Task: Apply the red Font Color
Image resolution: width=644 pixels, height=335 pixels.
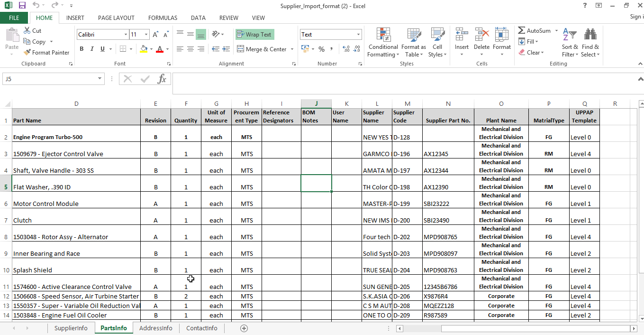Action: click(x=160, y=49)
